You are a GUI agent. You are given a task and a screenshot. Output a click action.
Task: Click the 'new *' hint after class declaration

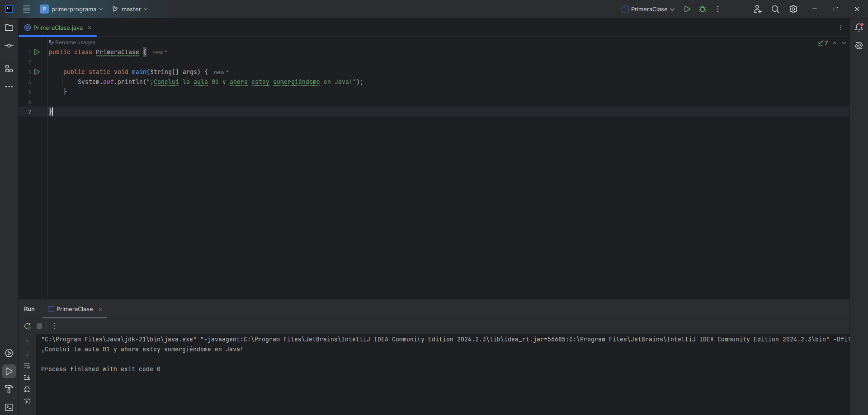click(160, 52)
